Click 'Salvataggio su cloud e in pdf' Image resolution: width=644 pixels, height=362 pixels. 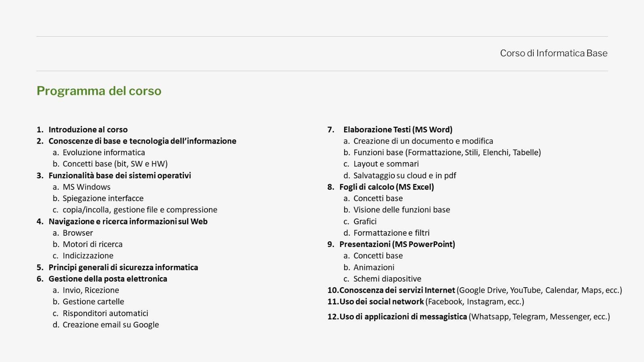pos(405,175)
